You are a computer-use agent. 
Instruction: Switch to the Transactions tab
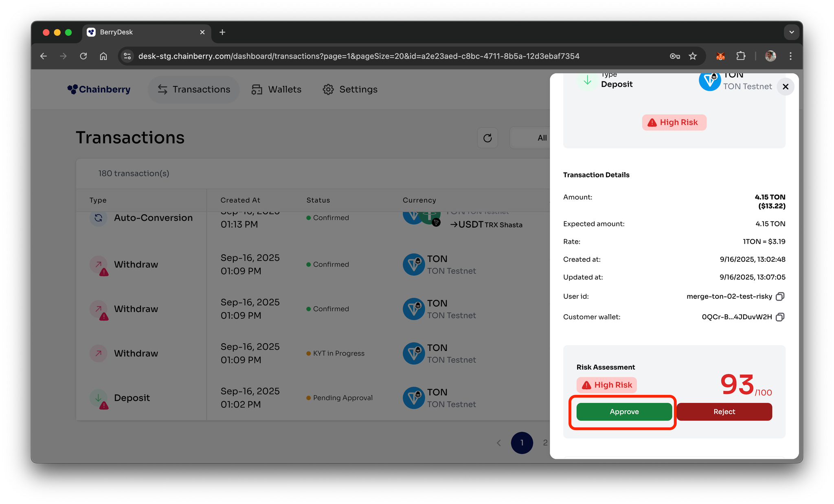tap(194, 89)
